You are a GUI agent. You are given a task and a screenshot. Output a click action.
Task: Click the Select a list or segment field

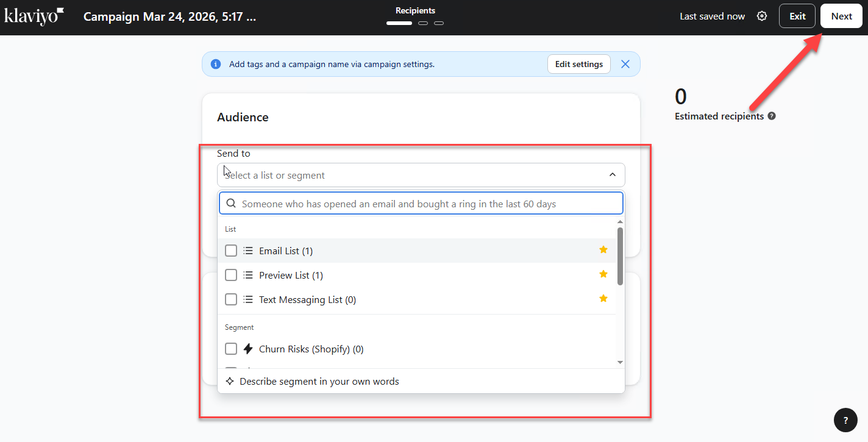(x=421, y=175)
